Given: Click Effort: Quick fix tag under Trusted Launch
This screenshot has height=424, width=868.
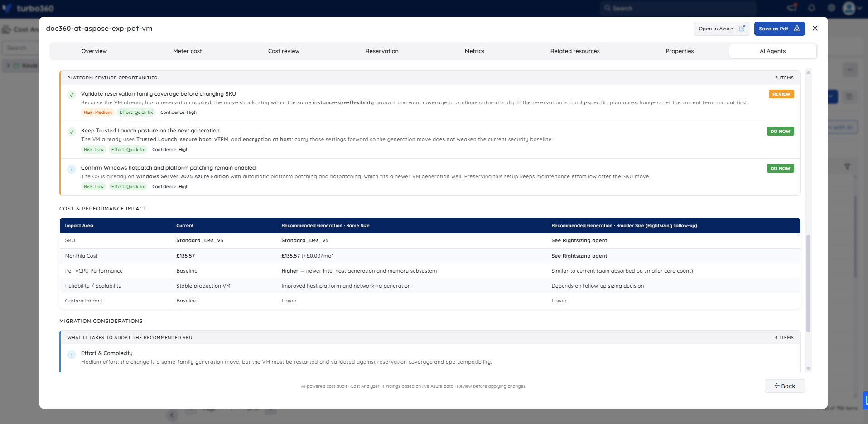Looking at the screenshot, I should [x=128, y=150].
